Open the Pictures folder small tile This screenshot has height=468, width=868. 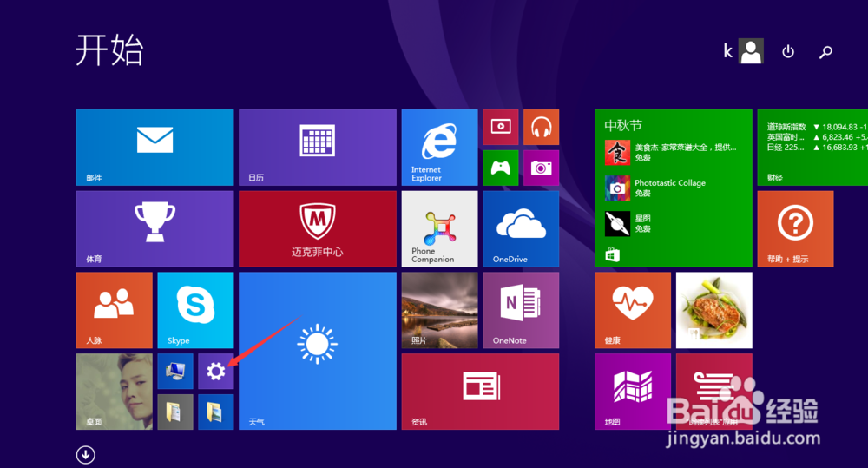(x=216, y=412)
